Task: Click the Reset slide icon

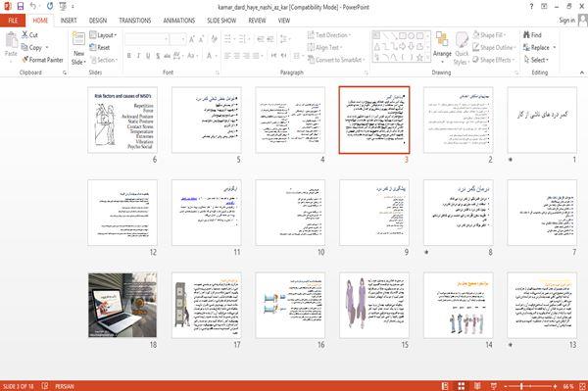Action: point(93,47)
